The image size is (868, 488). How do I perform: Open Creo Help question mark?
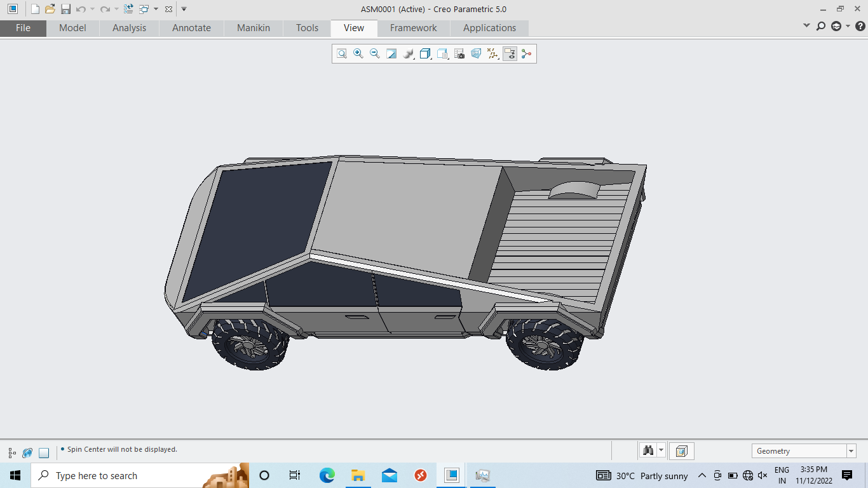tap(860, 26)
